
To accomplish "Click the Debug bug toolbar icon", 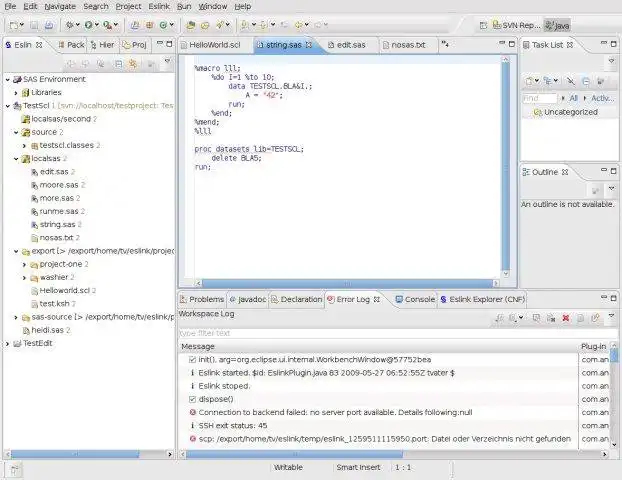I will pos(70,25).
